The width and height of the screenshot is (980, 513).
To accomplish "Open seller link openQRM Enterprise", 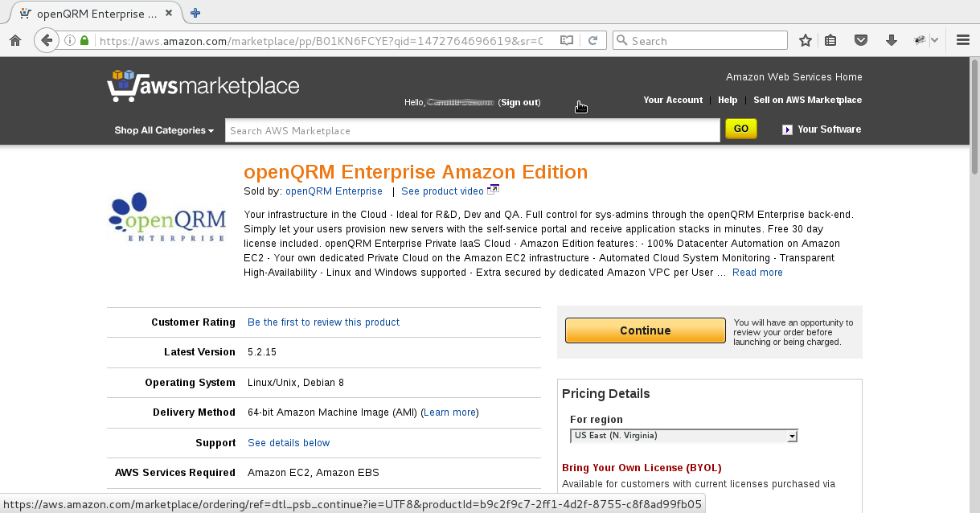I will pyautogui.click(x=334, y=191).
